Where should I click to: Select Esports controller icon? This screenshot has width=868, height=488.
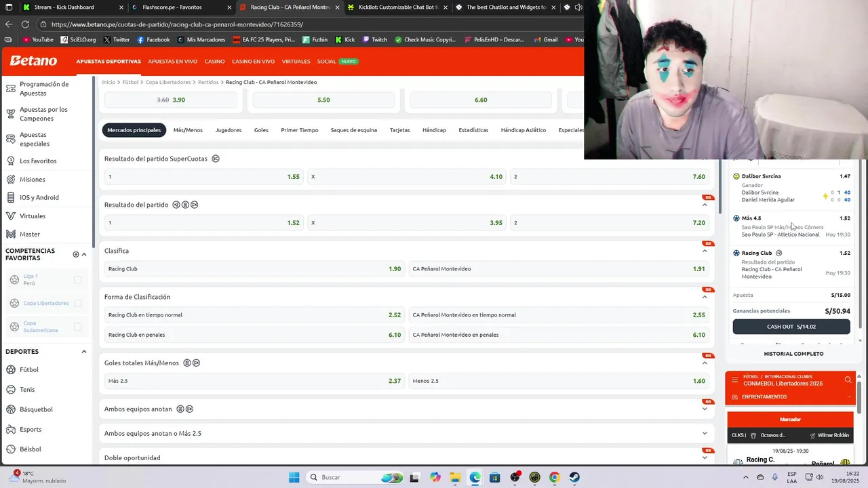[x=11, y=429]
